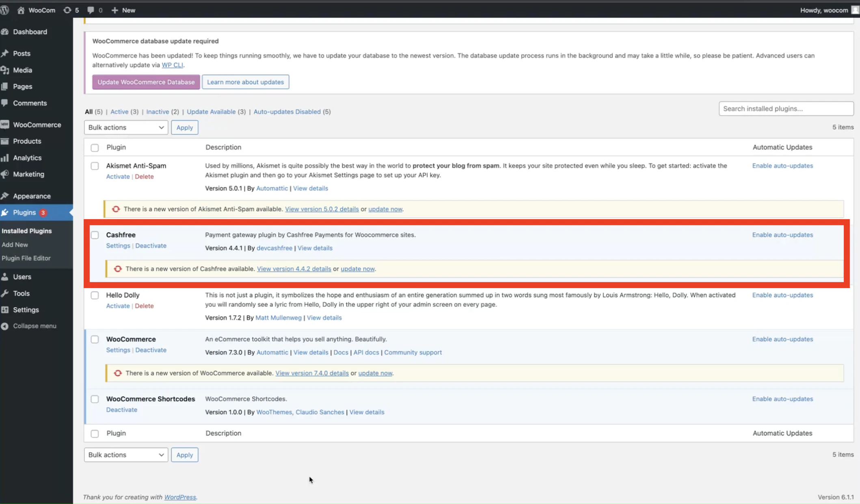Screen dimensions: 860x504
Task: Check the Hello Dolly plugin checkbox
Action: point(95,295)
